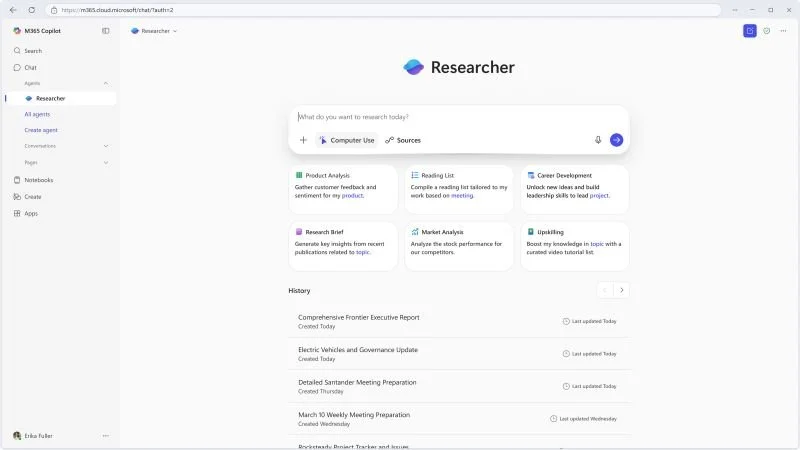Select the Research Brief prompt card

[x=343, y=246]
